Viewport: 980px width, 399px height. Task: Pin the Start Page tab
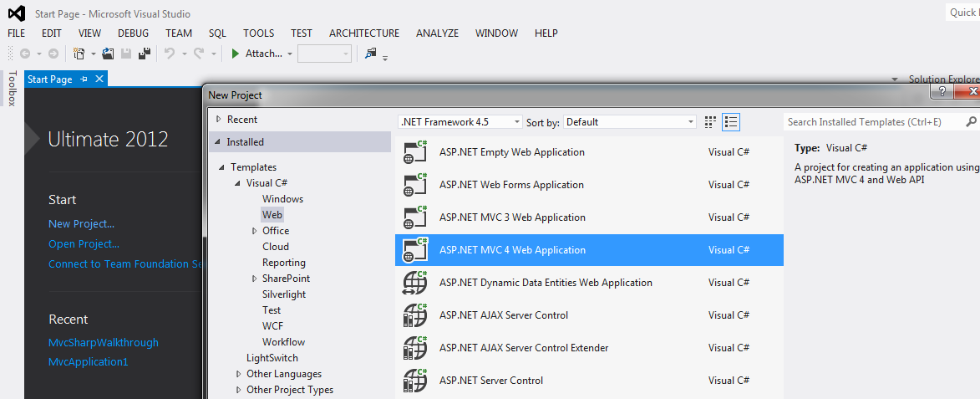click(x=84, y=79)
